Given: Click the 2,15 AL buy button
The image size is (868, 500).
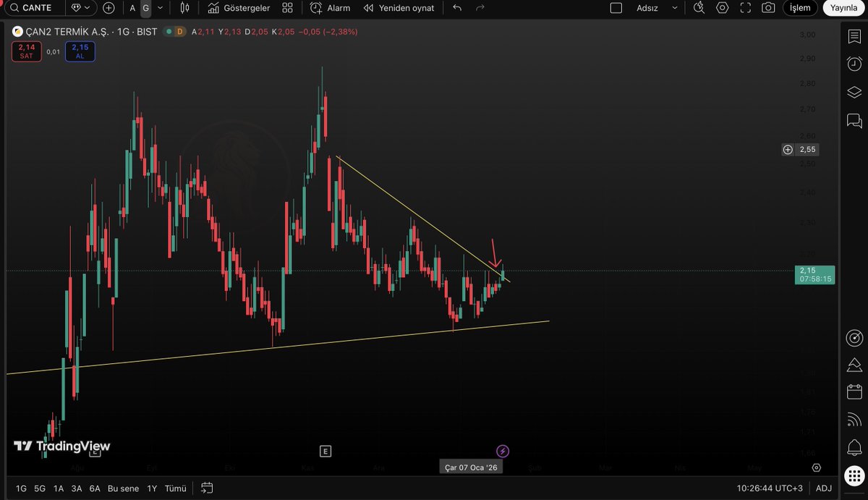Looking at the screenshot, I should (80, 51).
